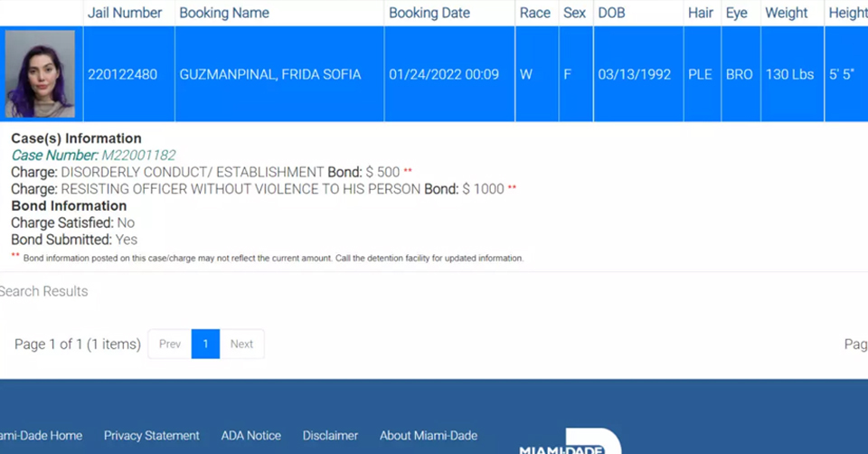Open the Privacy Statement footer link

pos(151,435)
